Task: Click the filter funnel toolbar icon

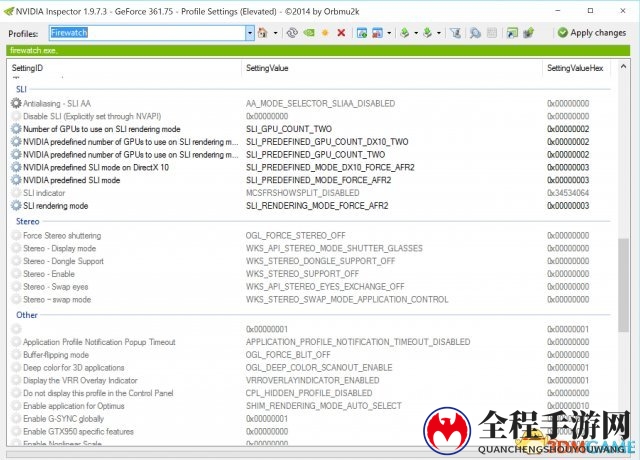Action: [456, 33]
